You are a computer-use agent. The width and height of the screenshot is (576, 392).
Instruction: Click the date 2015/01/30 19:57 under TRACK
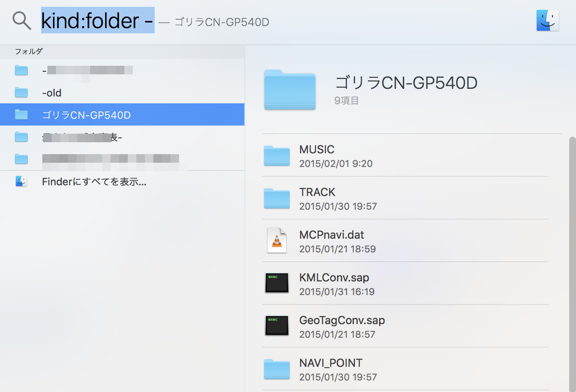[x=338, y=206]
